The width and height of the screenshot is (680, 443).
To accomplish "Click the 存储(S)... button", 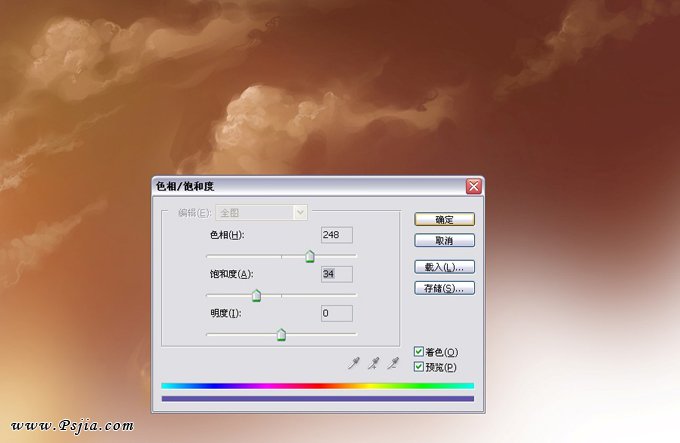I will pos(445,288).
